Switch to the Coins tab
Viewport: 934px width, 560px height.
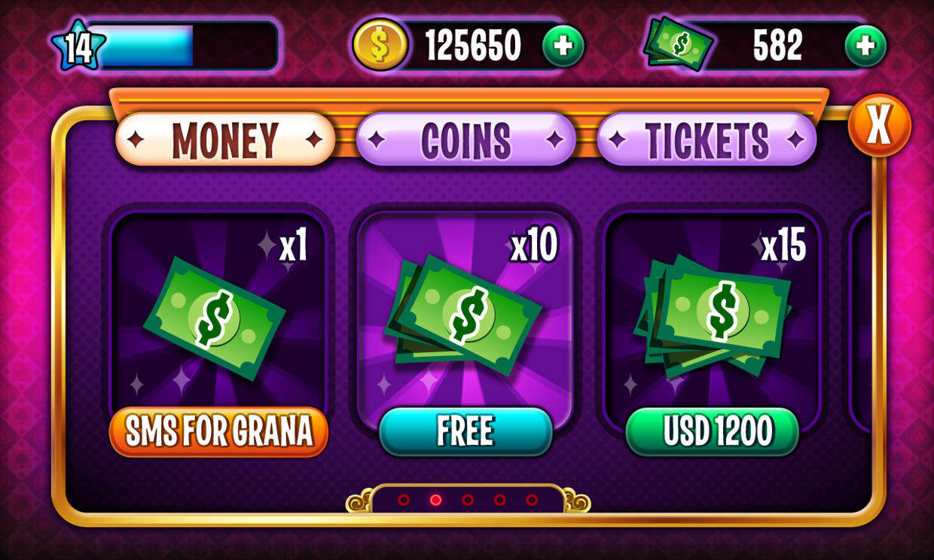[x=465, y=139]
